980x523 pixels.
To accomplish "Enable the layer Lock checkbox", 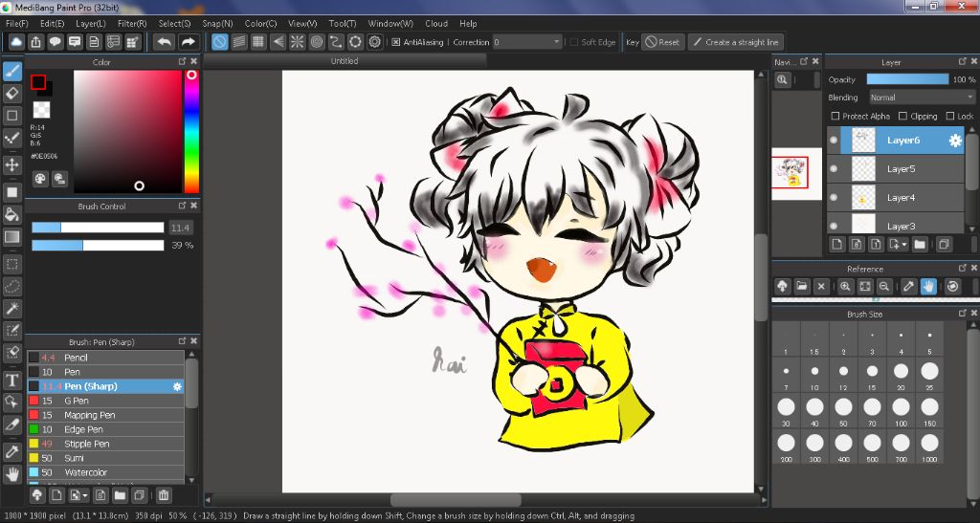I will [950, 116].
